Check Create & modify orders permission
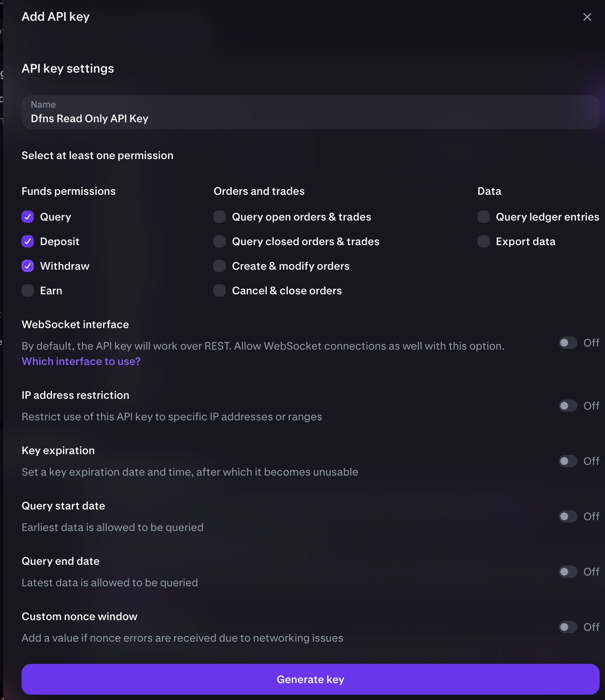This screenshot has width=605, height=700. (x=219, y=266)
